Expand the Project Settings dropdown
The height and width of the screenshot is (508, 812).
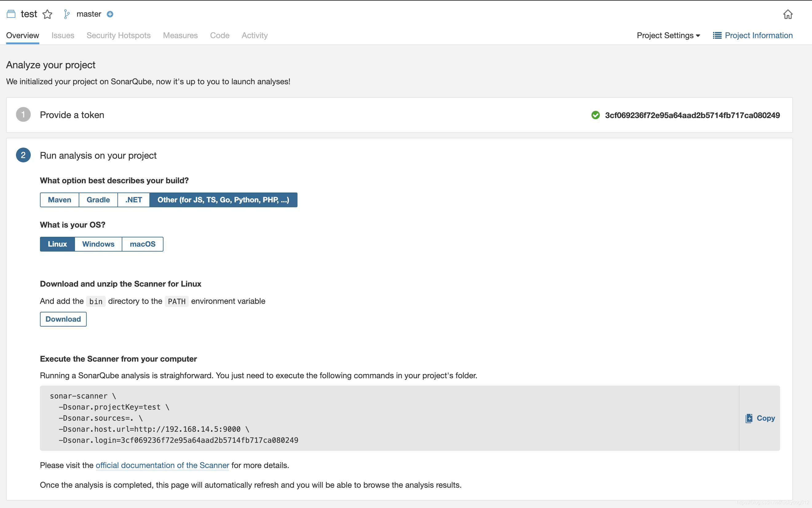[x=668, y=35]
